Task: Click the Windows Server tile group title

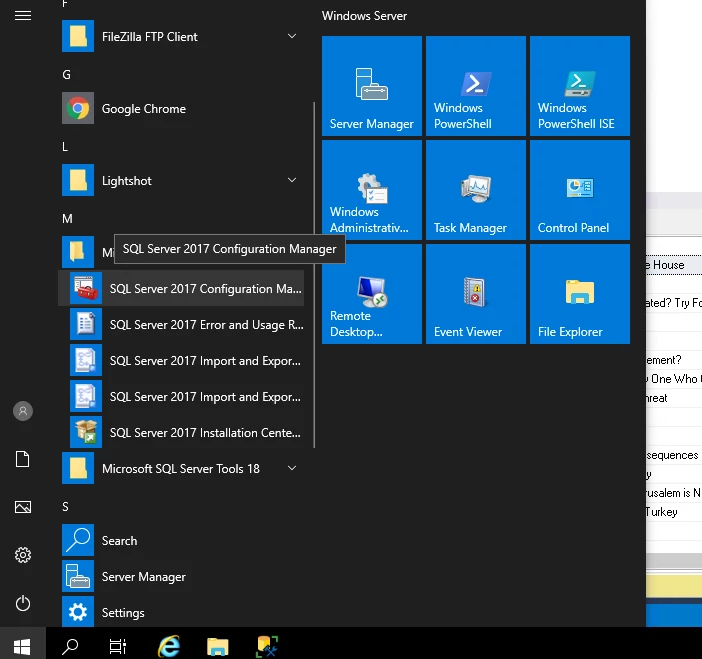Action: pyautogui.click(x=364, y=16)
